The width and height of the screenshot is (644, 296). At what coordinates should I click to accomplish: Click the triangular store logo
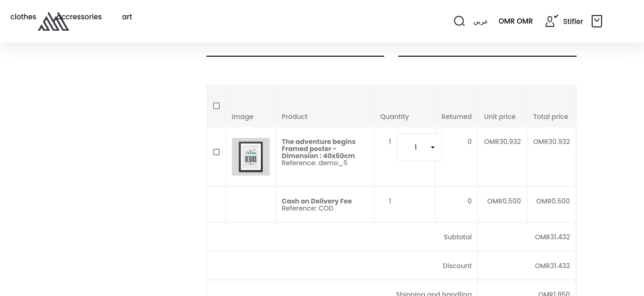tap(53, 22)
